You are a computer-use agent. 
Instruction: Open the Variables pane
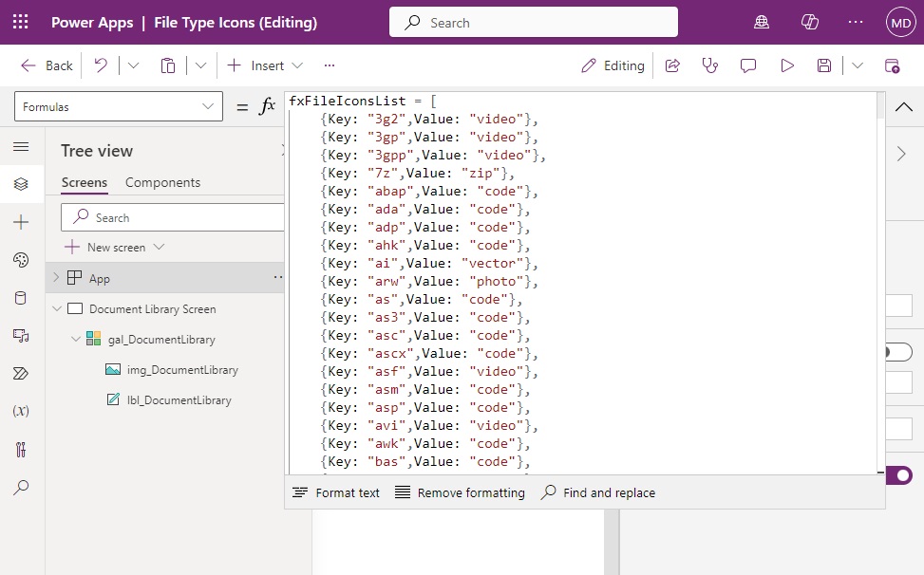point(22,411)
